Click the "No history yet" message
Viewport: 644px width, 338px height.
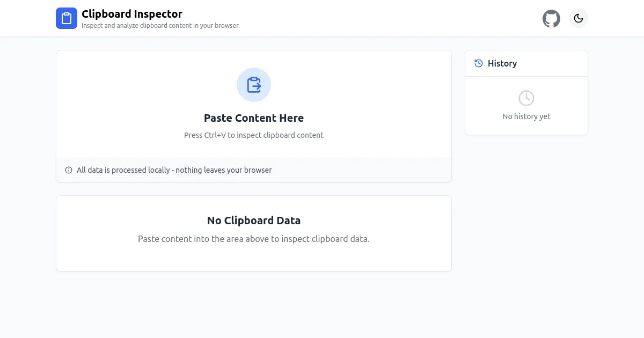[x=526, y=116]
